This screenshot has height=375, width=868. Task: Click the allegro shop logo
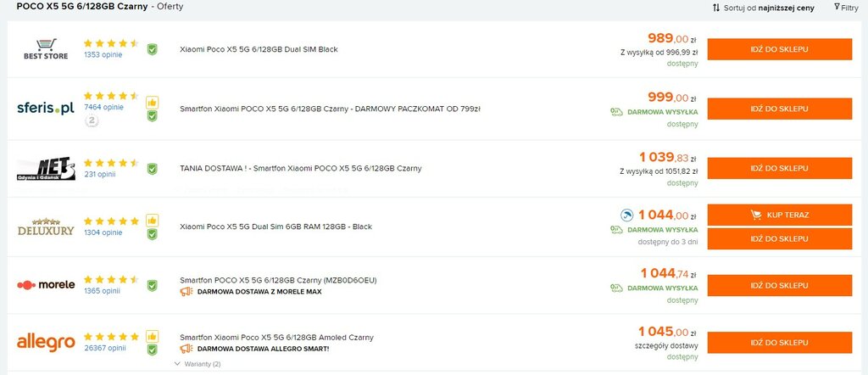(x=46, y=342)
